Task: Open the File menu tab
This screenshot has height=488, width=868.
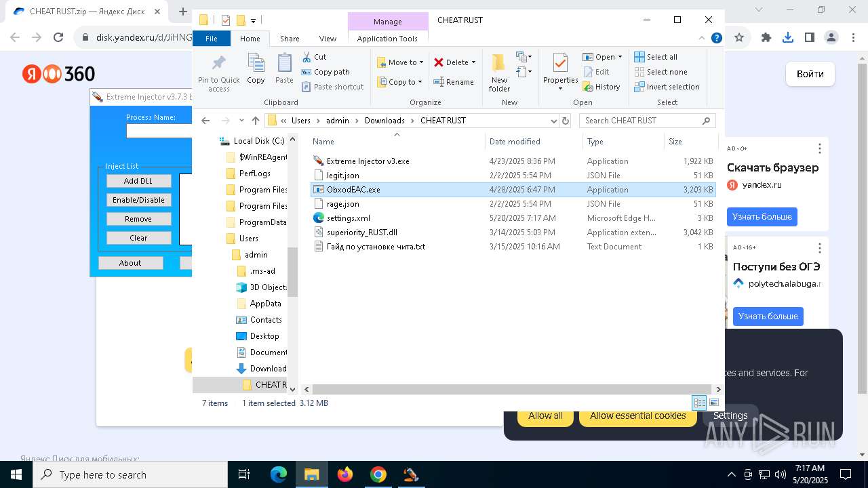Action: [212, 39]
